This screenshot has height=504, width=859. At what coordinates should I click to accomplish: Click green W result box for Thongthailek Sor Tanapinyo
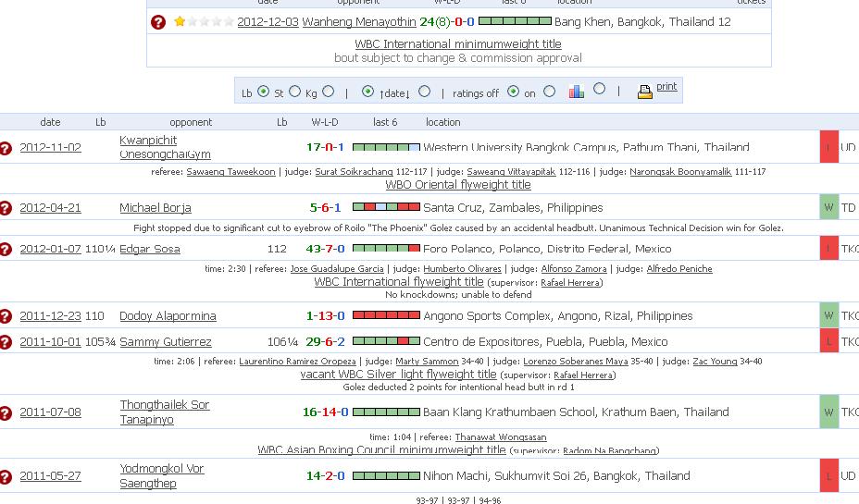click(828, 412)
